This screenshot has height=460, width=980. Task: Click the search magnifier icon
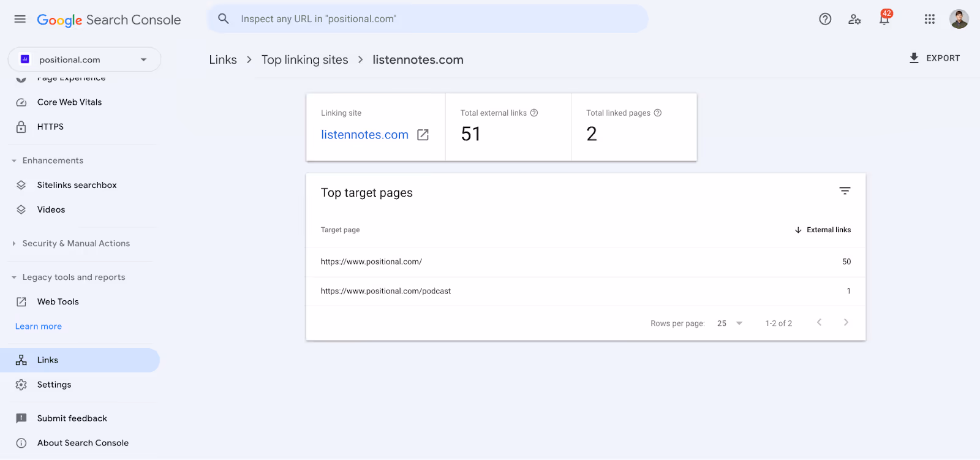click(224, 19)
